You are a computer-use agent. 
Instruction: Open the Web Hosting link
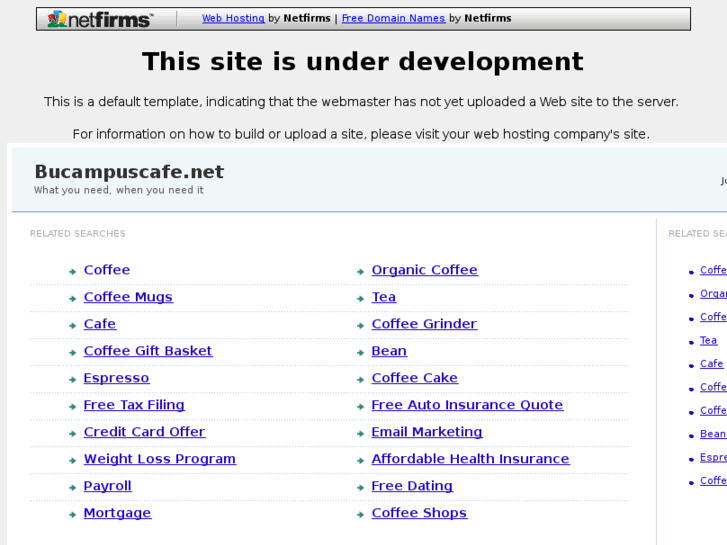[233, 18]
